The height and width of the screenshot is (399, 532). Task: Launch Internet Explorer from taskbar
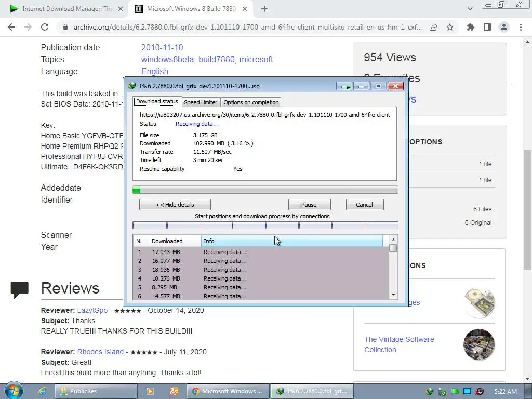coord(42,391)
